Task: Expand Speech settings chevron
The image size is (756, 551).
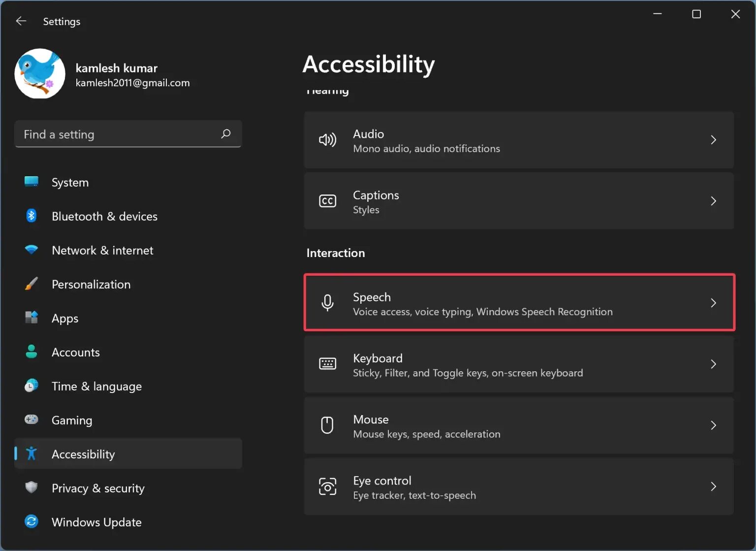Action: coord(713,303)
